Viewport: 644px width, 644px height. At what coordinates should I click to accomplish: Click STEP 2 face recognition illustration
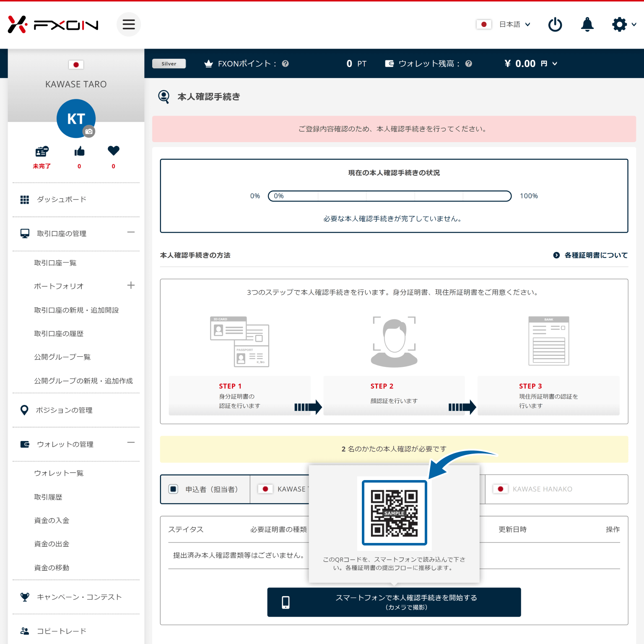coord(394,342)
